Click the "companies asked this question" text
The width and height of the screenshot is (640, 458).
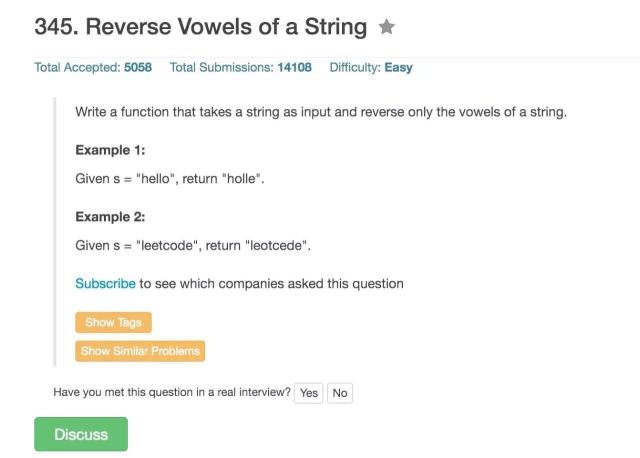point(271,283)
